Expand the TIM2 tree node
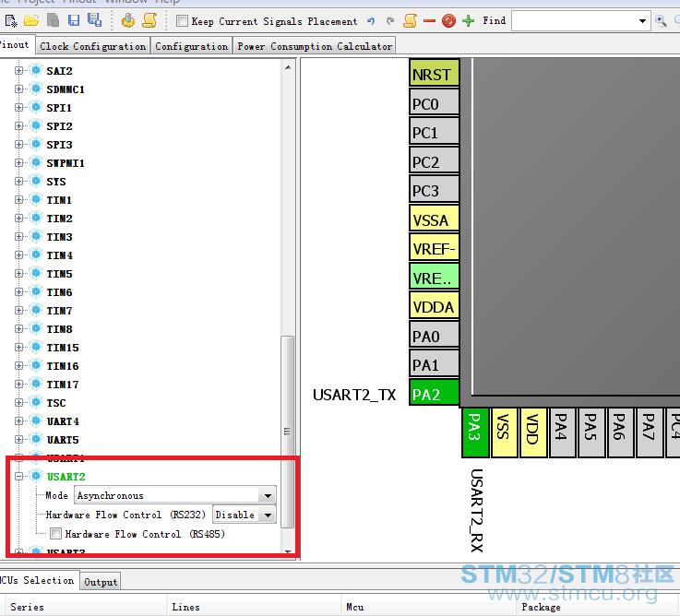 [18, 218]
